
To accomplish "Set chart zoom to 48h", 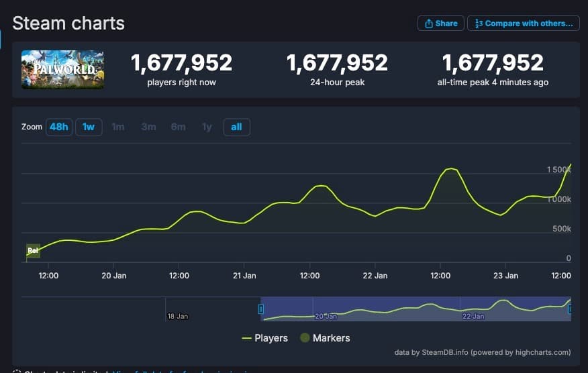I will click(x=59, y=127).
